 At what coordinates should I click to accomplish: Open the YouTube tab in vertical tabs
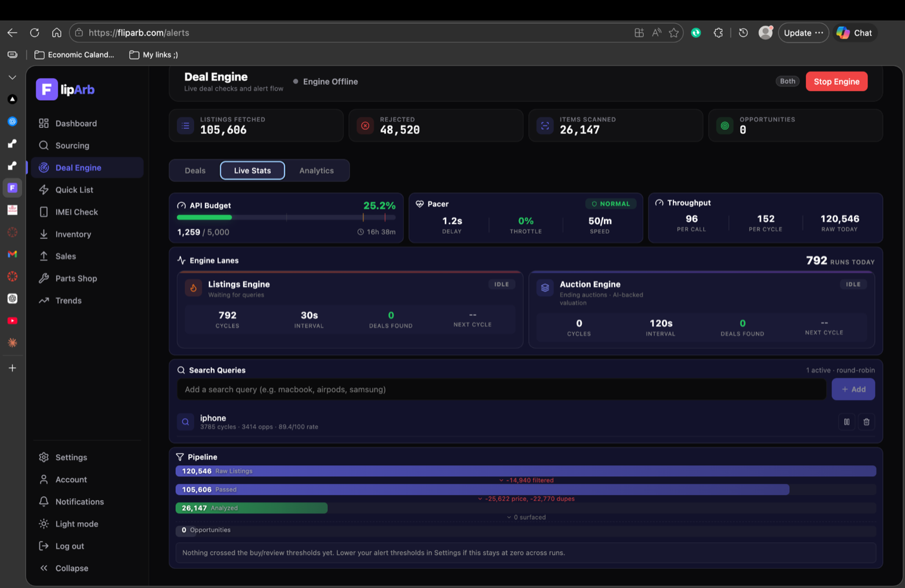12,320
